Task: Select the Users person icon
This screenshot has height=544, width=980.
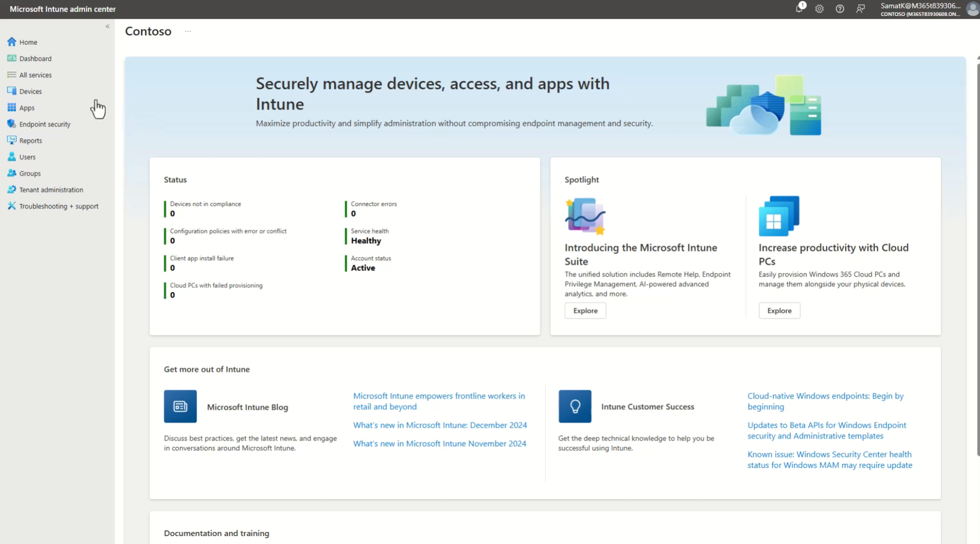Action: tap(11, 157)
